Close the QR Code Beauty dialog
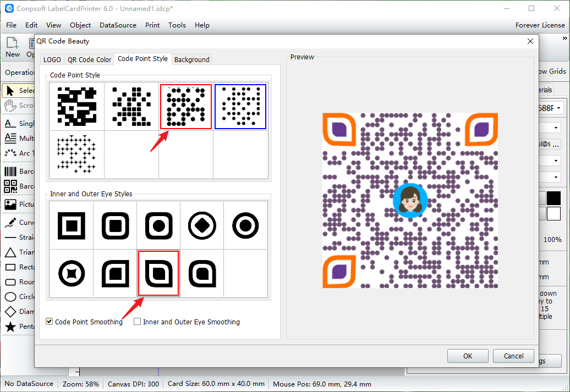The image size is (570, 392). (530, 41)
